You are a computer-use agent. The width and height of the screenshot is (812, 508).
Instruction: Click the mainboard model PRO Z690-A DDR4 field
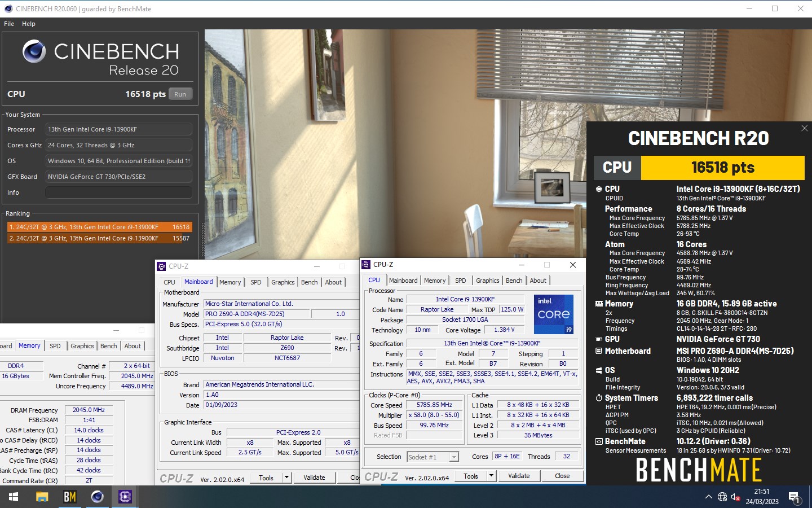256,314
